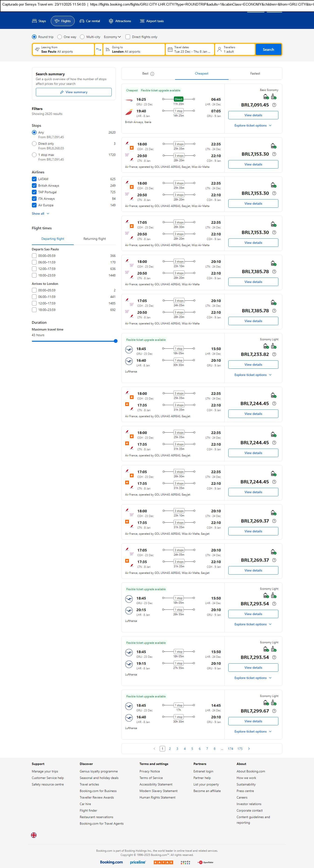Click the Airport taxis icon in the navigation bar
The width and height of the screenshot is (314, 868).
pyautogui.click(x=142, y=21)
